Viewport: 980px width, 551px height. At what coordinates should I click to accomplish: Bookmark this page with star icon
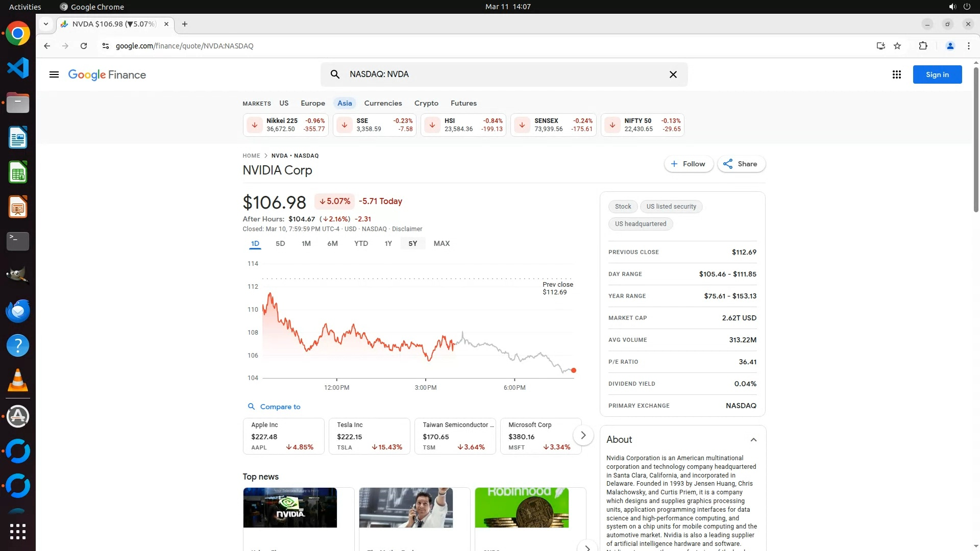(897, 46)
